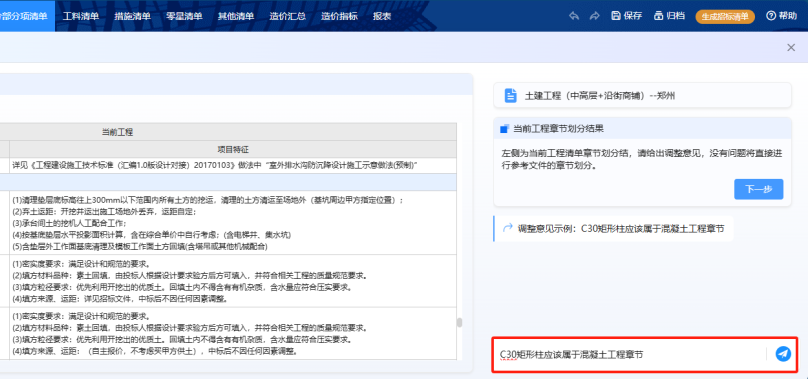Select cell starting 清理垫层底标高往上300mm
This screenshot has height=379, width=808.
pyautogui.click(x=233, y=223)
